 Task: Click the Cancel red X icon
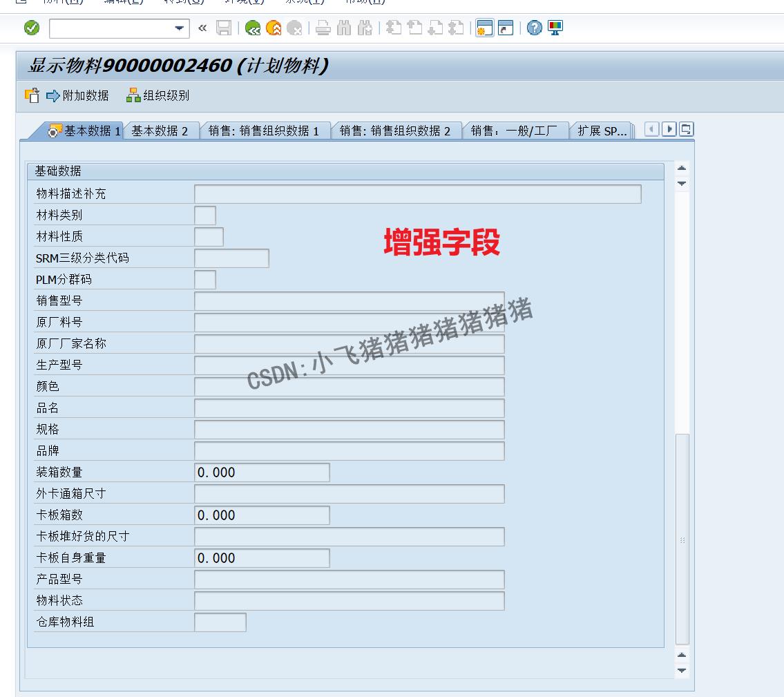pos(296,29)
